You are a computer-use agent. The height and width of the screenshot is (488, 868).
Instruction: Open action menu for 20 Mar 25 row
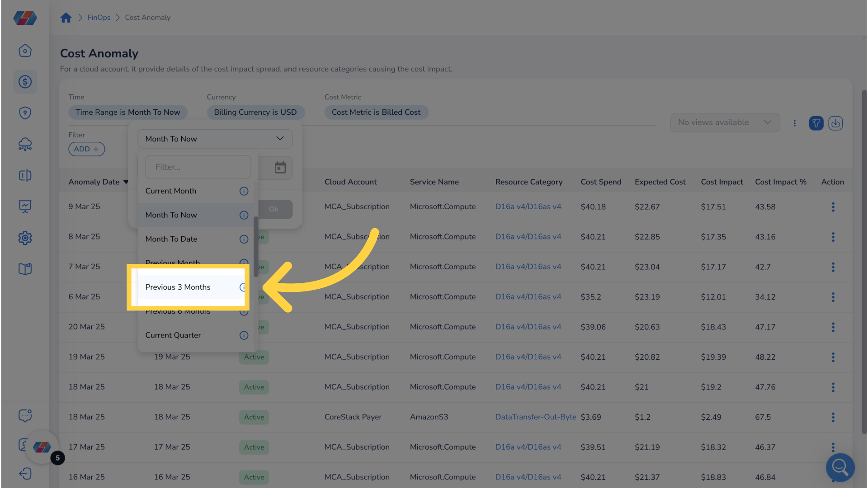pos(833,327)
